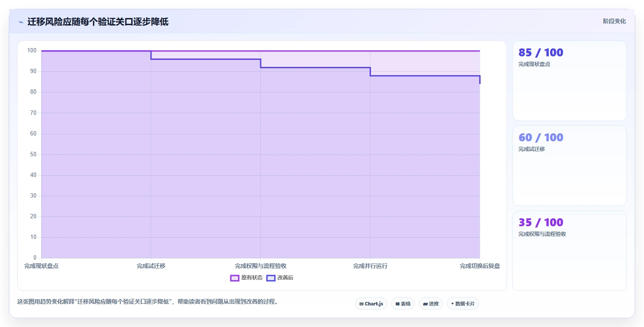Screen dimensions: 644x327
Task: Click the 35 / 100 value
Action: pos(541,223)
